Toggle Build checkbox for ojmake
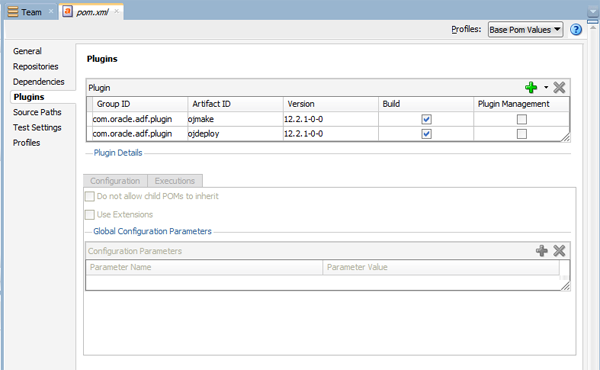 [x=426, y=119]
